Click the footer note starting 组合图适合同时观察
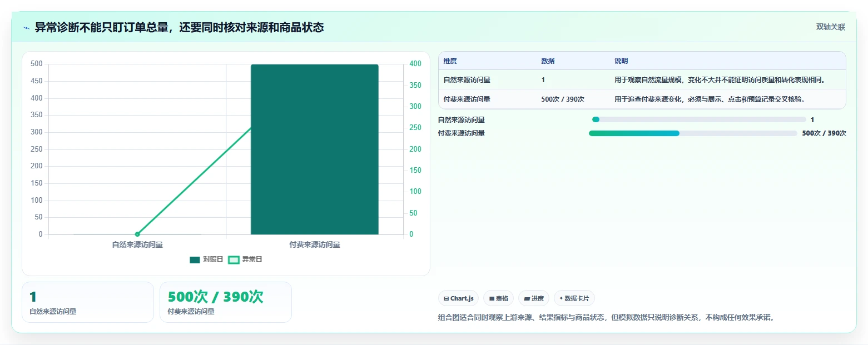Screen dimensions: 868x345 (x=607, y=318)
